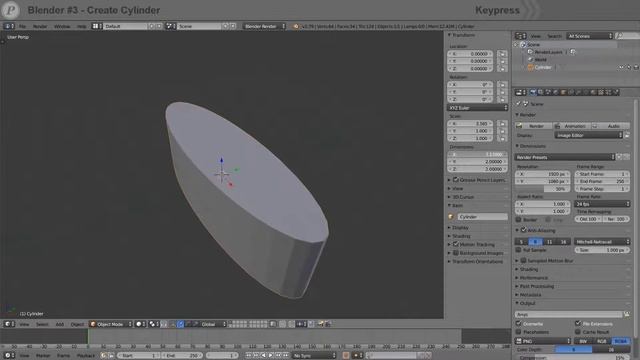This screenshot has height=360, width=640.
Task: Open the XYZ Euler rotation mode dropdown
Action: coord(478,108)
